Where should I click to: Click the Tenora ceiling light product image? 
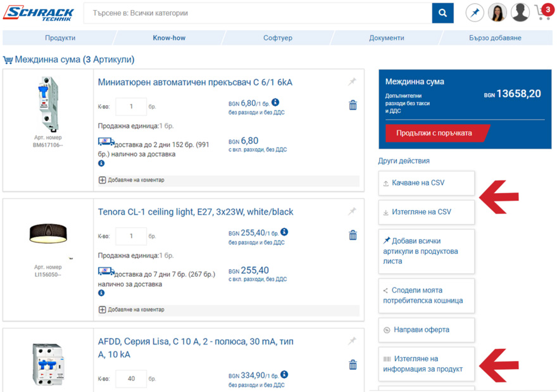(x=48, y=233)
